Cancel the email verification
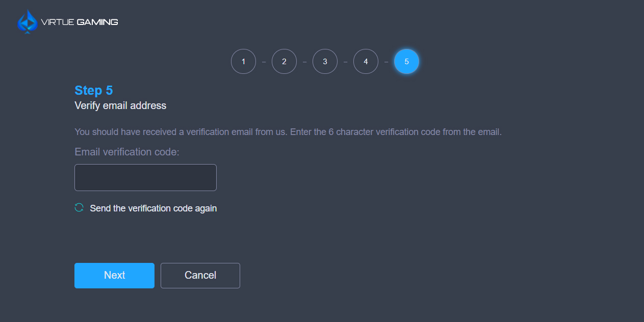Image resolution: width=644 pixels, height=322 pixels. [x=200, y=276]
